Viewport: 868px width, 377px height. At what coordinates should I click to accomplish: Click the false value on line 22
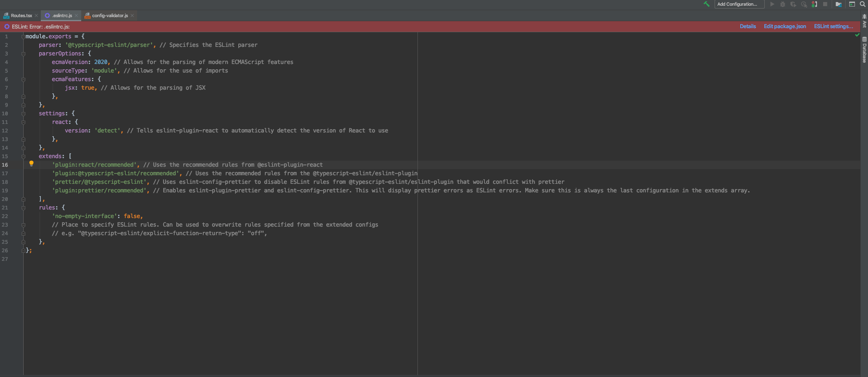(x=132, y=216)
